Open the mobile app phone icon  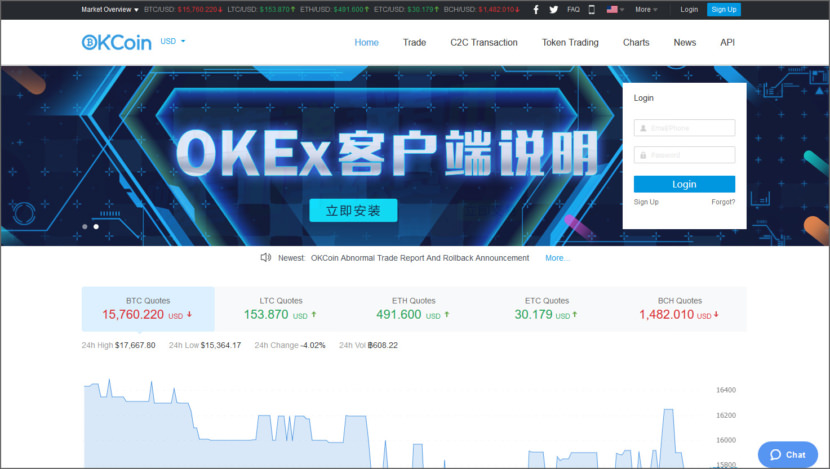tap(592, 10)
